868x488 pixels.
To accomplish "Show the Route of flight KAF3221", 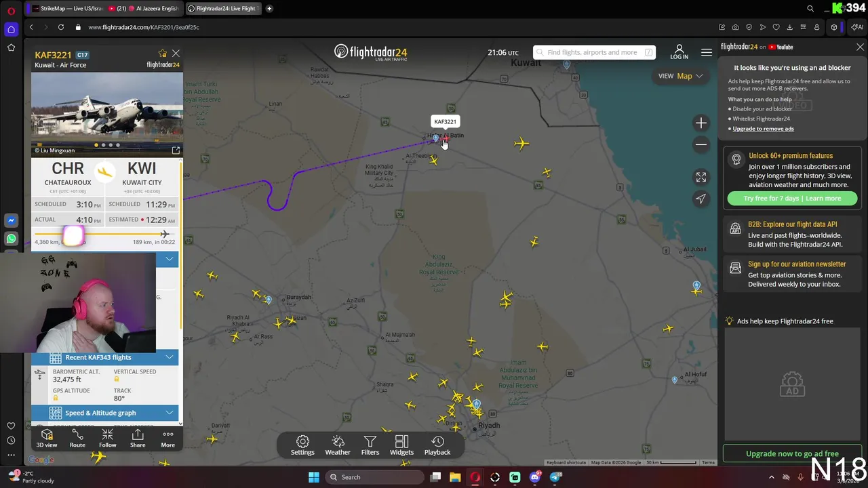I will click(x=77, y=438).
